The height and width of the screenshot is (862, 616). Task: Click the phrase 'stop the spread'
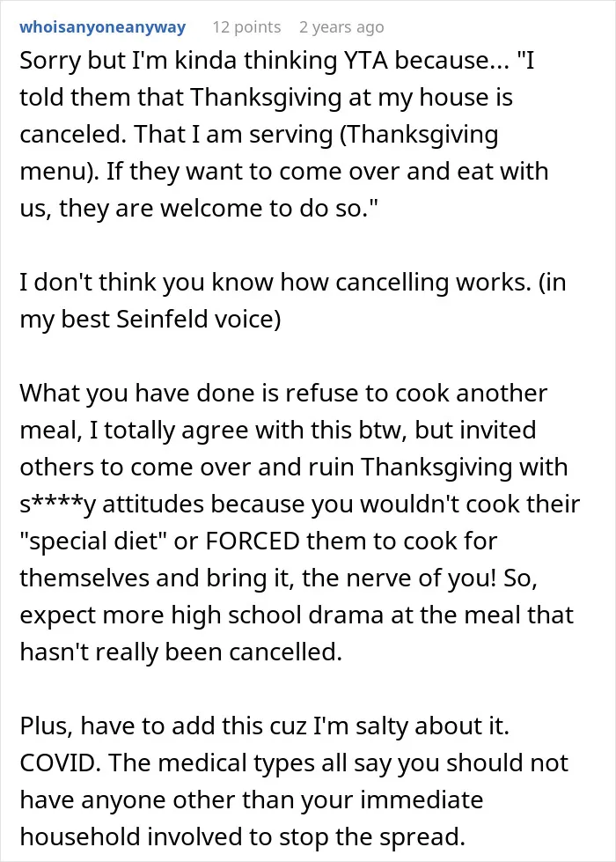pos(368,837)
